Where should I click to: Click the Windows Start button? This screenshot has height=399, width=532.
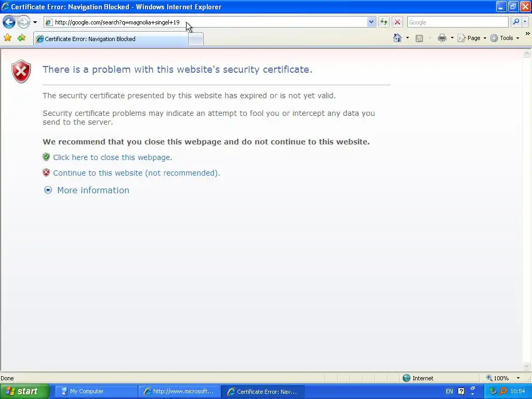coord(24,392)
